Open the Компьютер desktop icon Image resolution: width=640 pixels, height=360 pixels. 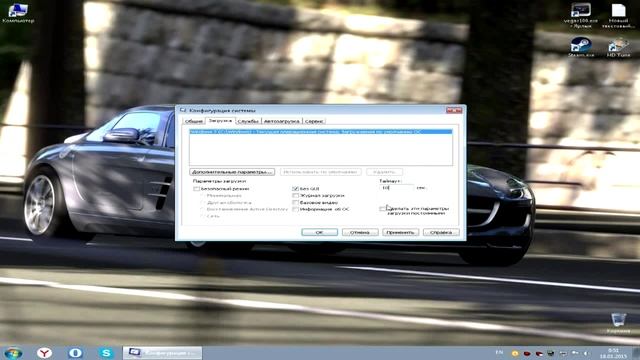(18, 13)
